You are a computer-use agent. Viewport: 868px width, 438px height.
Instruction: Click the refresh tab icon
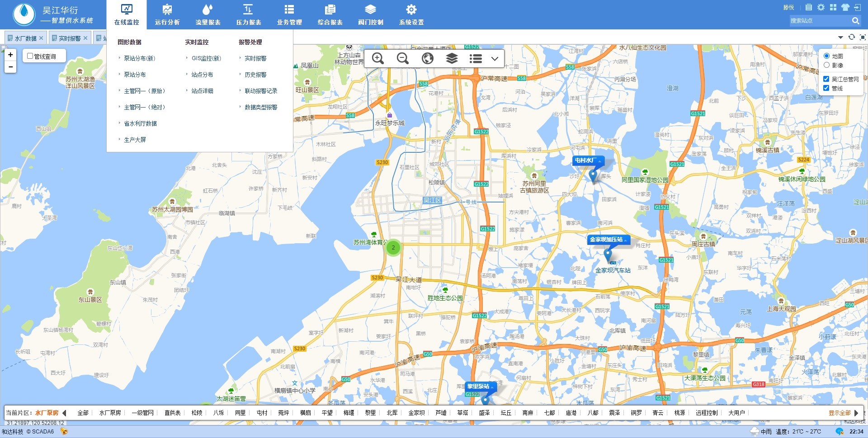pos(852,38)
